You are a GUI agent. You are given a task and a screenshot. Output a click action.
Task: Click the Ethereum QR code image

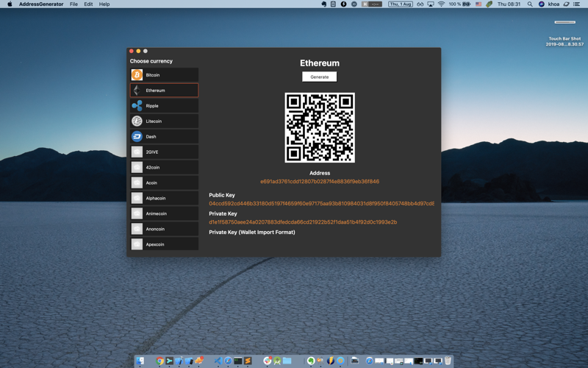point(320,127)
